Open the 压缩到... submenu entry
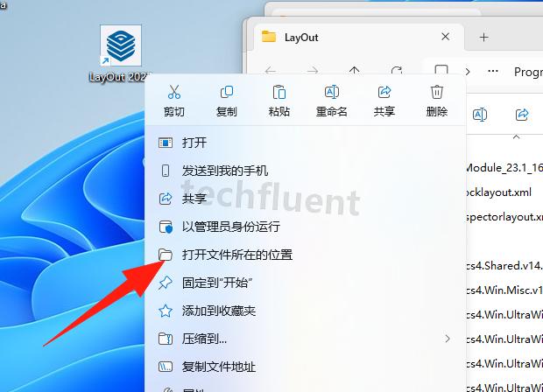 (x=305, y=339)
